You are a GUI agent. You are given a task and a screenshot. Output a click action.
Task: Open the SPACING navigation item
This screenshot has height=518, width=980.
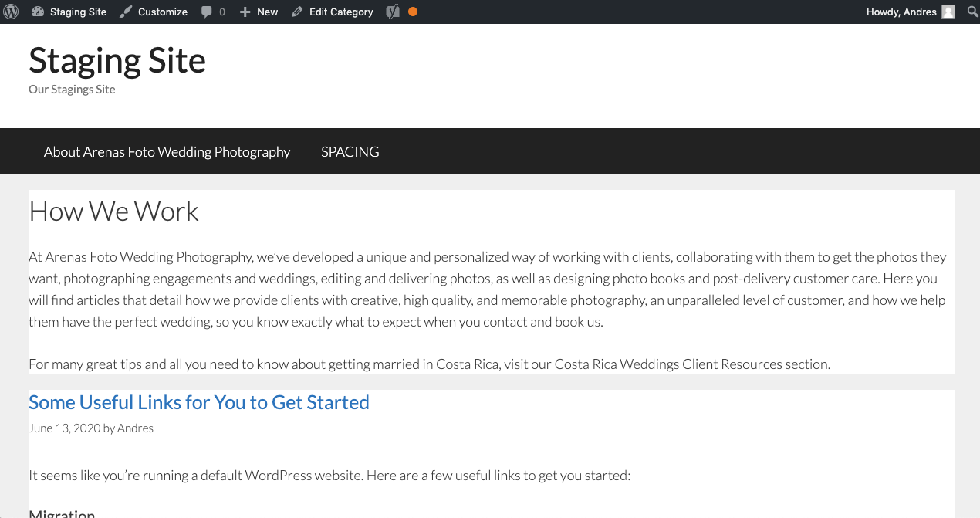tap(350, 151)
